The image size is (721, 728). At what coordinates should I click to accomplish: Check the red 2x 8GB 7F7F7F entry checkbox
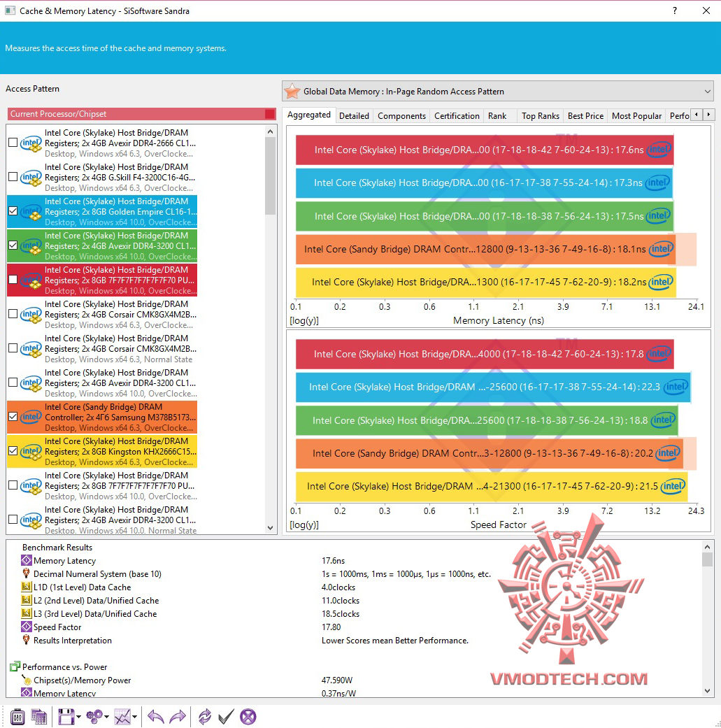tap(13, 280)
